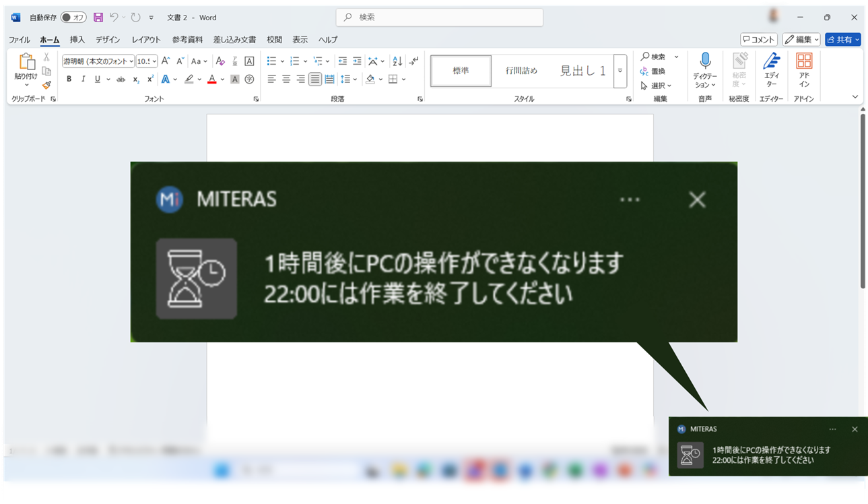Click the 共有 (Share) button

[x=842, y=40]
